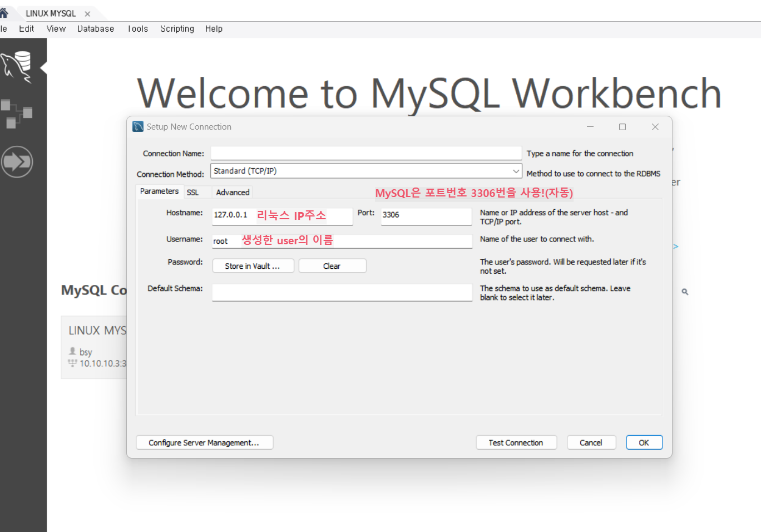The width and height of the screenshot is (761, 532).
Task: Click the Test Connection button
Action: pos(516,442)
